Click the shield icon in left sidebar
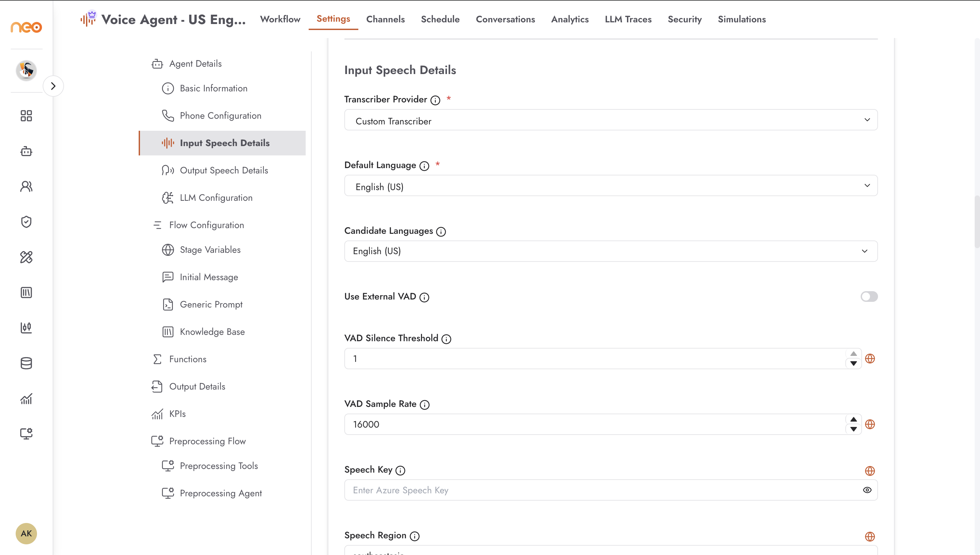The height and width of the screenshot is (555, 980). tap(26, 221)
